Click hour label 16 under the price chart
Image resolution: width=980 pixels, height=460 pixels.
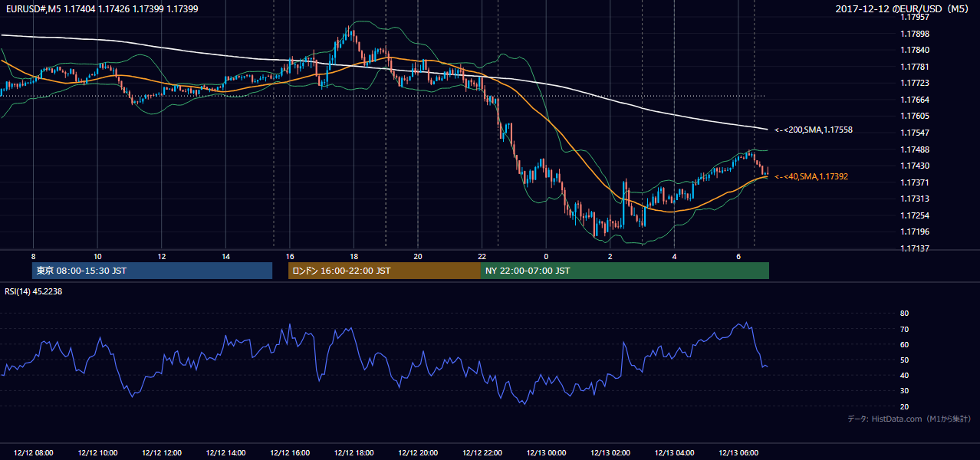289,256
